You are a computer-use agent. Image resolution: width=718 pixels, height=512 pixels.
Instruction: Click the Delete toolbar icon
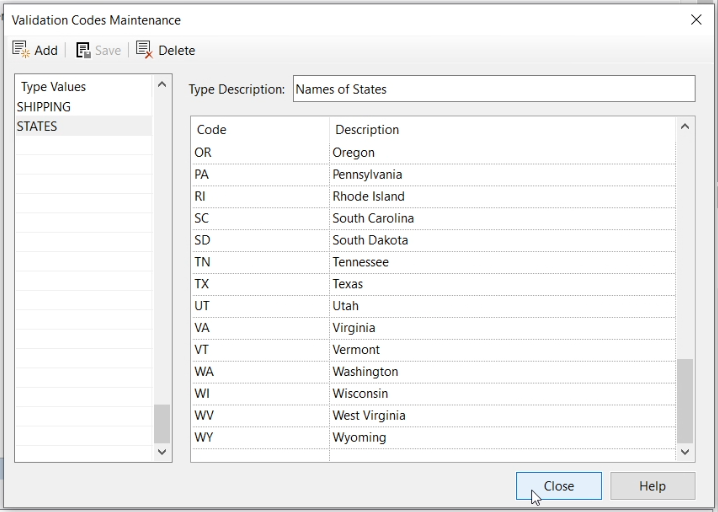[x=144, y=50]
